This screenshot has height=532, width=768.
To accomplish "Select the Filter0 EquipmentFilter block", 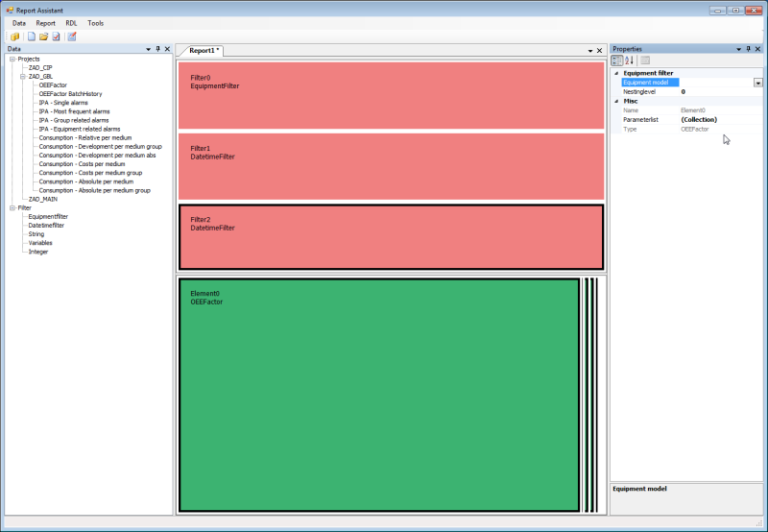I will [x=392, y=95].
